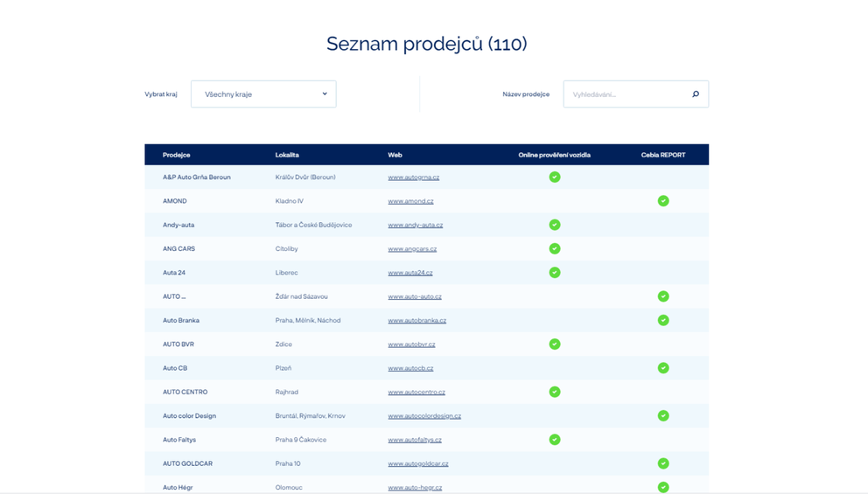Open www.autogoldcar.cz link
The width and height of the screenshot is (868, 494).
point(418,463)
